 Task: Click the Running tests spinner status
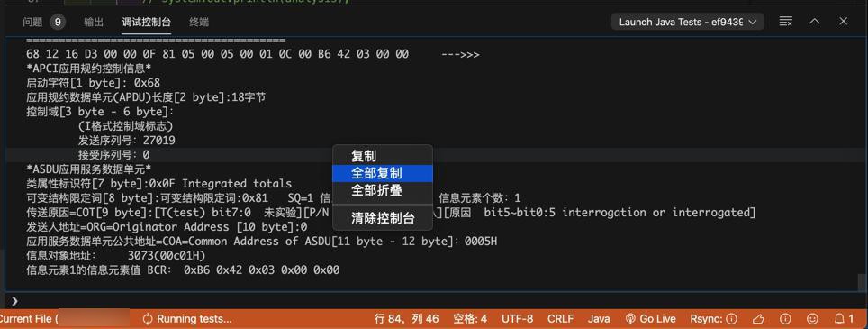coord(186,319)
